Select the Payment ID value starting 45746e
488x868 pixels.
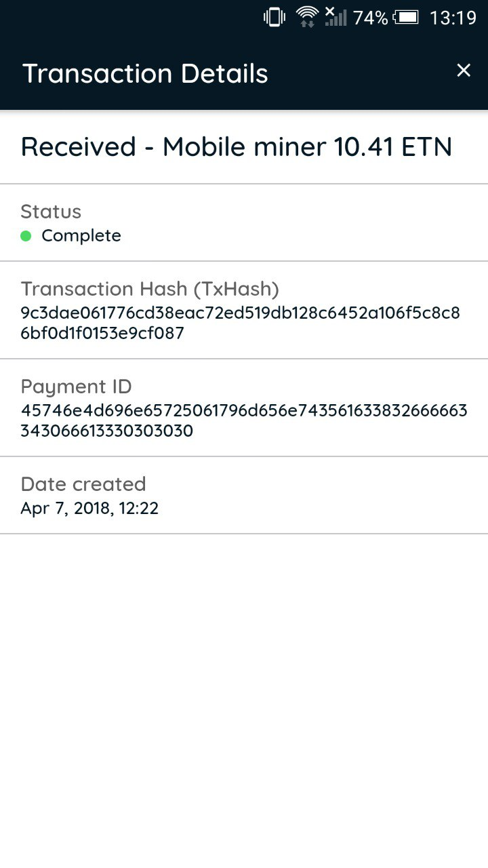click(244, 411)
